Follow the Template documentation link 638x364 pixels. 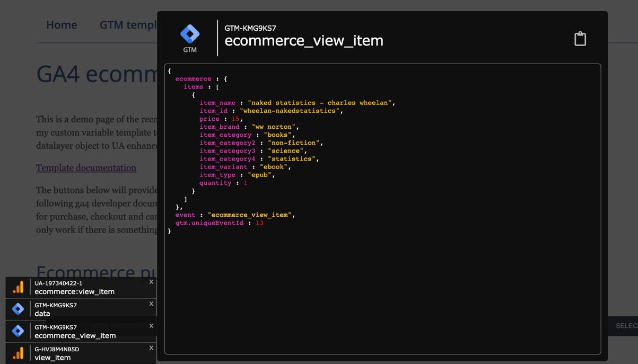click(86, 167)
